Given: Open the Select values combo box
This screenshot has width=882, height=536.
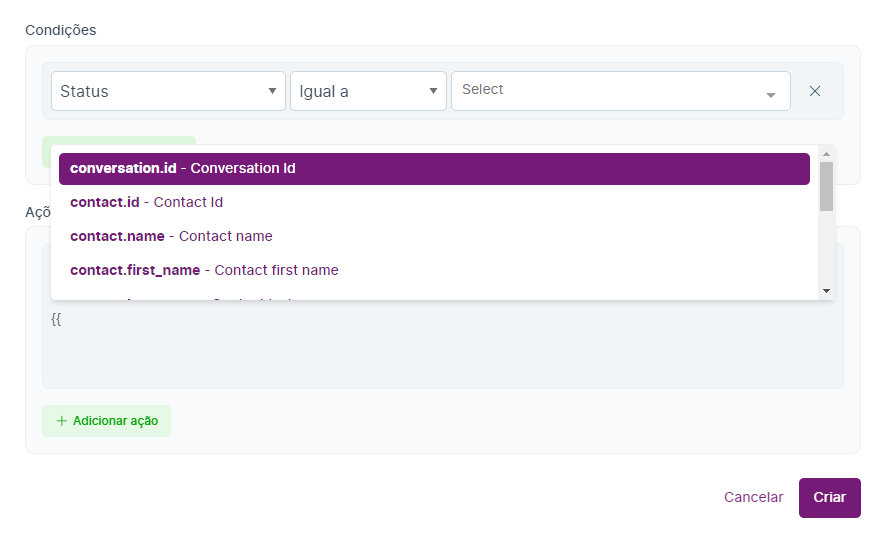Looking at the screenshot, I should 610,91.
